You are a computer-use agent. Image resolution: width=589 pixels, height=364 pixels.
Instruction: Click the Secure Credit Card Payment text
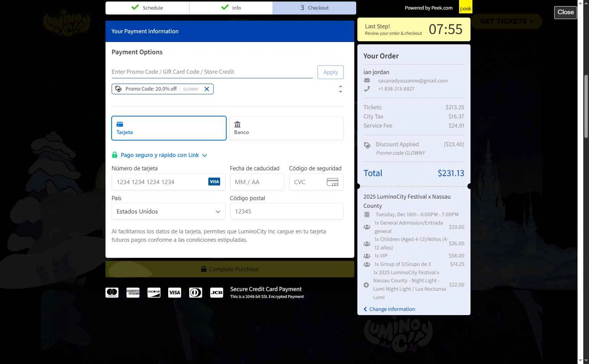click(266, 289)
